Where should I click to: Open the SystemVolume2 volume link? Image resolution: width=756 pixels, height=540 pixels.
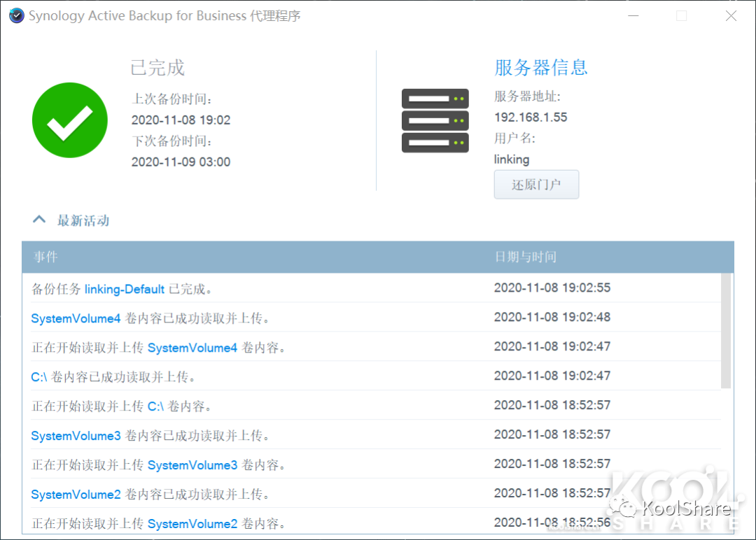(x=76, y=493)
